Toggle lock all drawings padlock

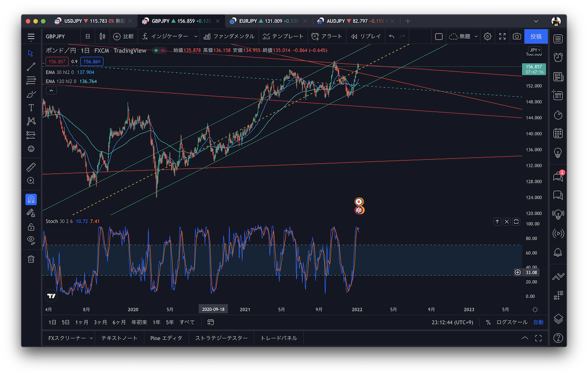coord(31,227)
